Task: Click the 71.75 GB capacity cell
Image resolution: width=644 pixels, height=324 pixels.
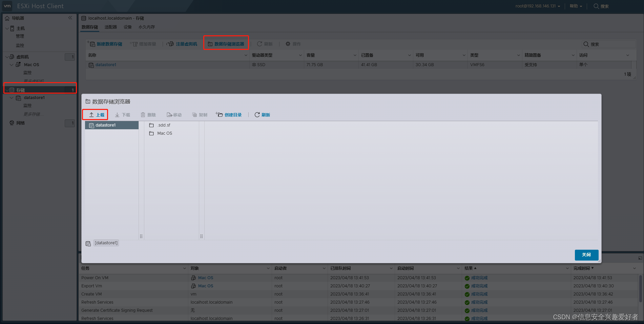Action: (x=314, y=65)
